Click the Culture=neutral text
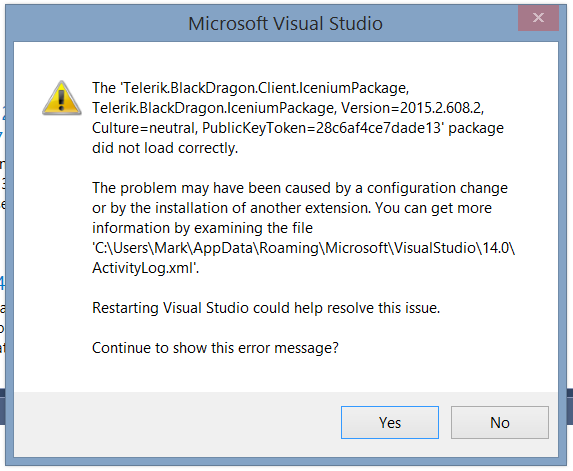 tap(145, 128)
